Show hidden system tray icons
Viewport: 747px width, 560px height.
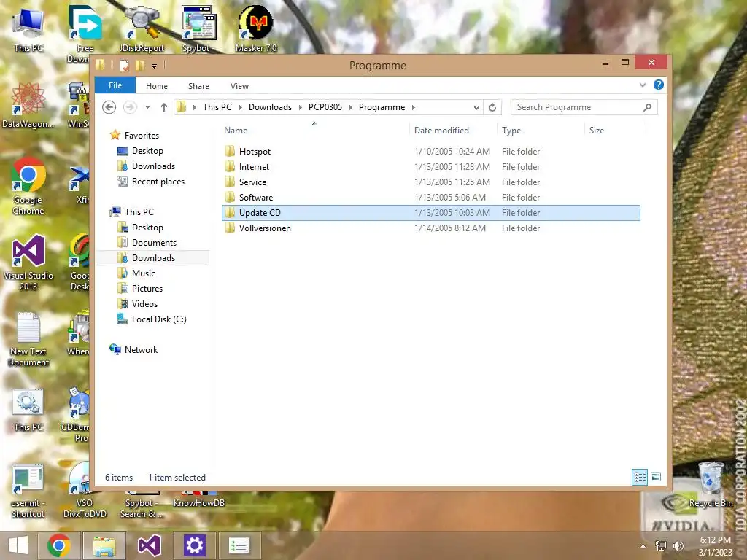[x=643, y=546]
